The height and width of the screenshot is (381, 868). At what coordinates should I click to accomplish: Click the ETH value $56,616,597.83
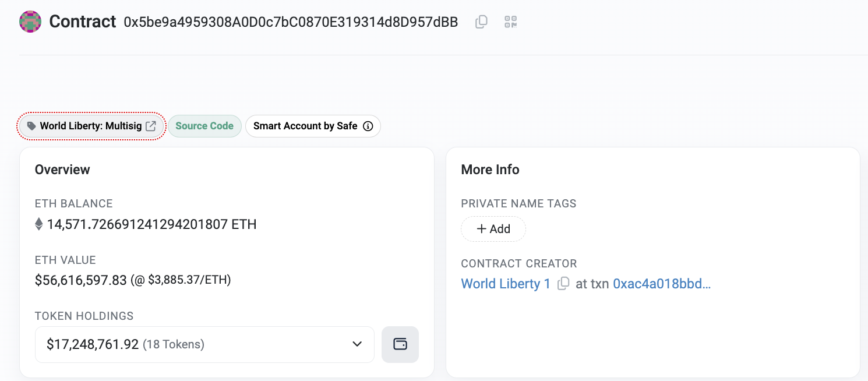pos(81,280)
